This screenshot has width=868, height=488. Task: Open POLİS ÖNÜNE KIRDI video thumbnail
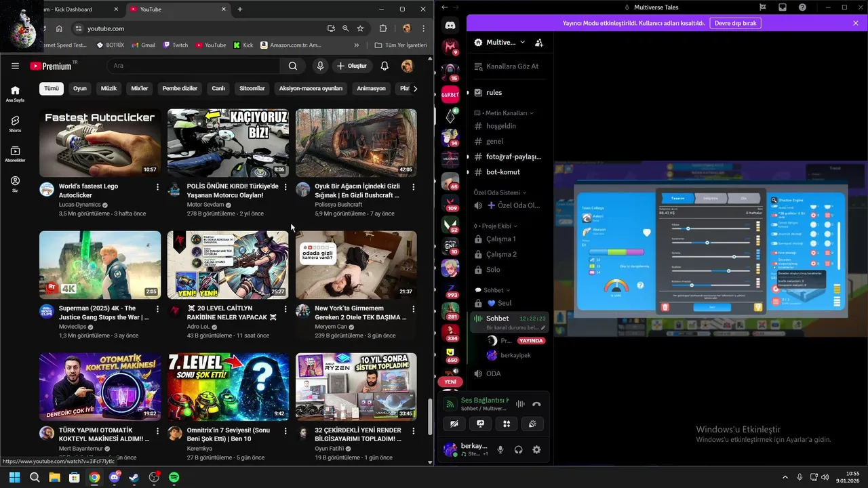(x=228, y=143)
